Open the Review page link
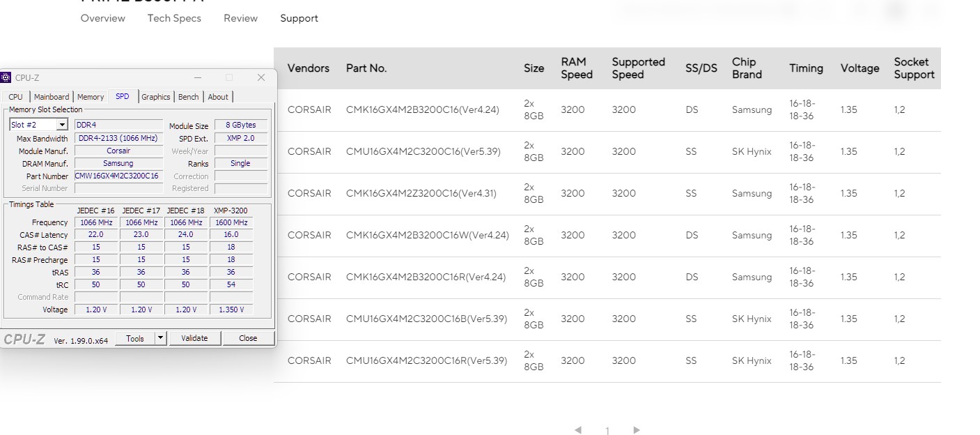This screenshot has width=980, height=435. pos(240,18)
